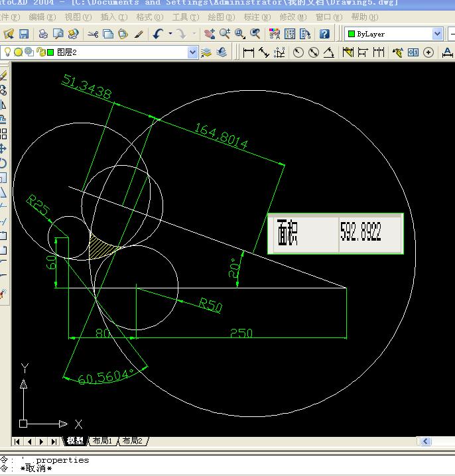This screenshot has width=455, height=476.
Task: Select Ordinate Dimension tool
Action: 279,52
